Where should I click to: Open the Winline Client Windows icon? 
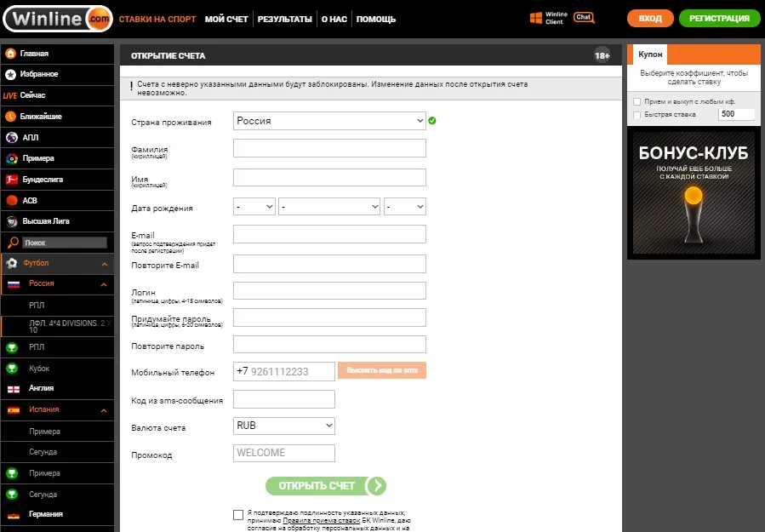[x=536, y=18]
